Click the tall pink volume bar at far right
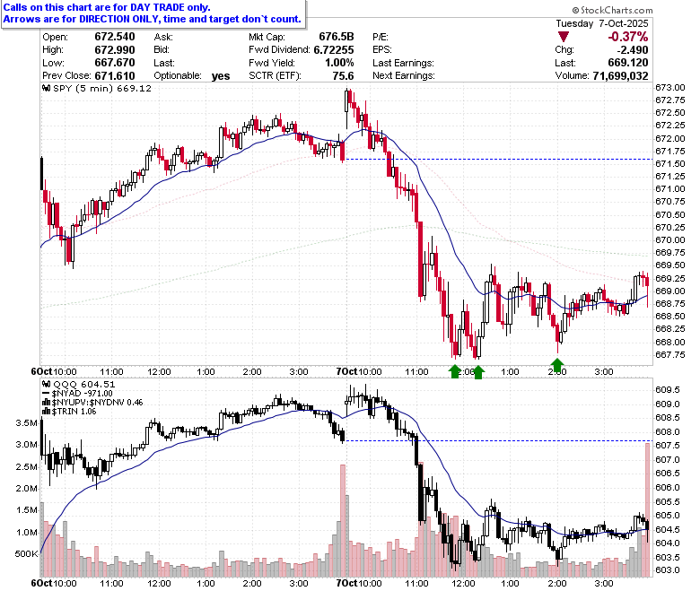 647,509
